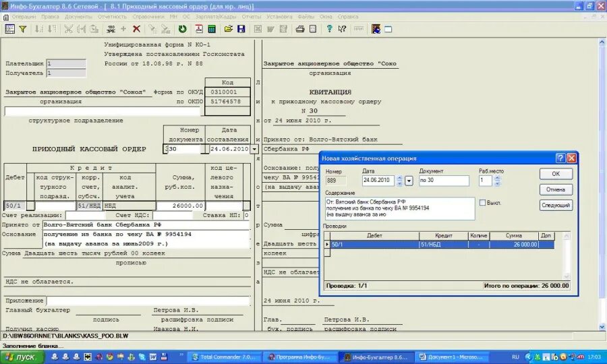
Task: Click the red X delete toolbar icon
Action: (136, 29)
